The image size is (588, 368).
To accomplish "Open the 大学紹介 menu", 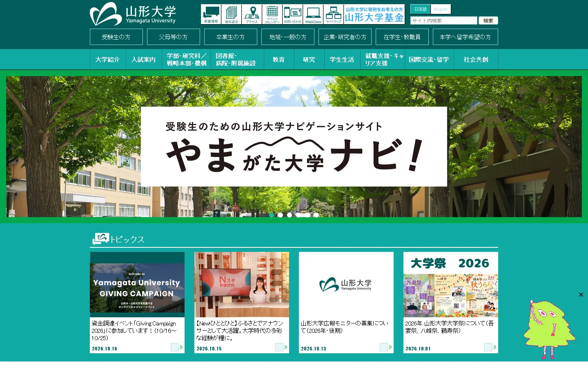I will (x=108, y=59).
